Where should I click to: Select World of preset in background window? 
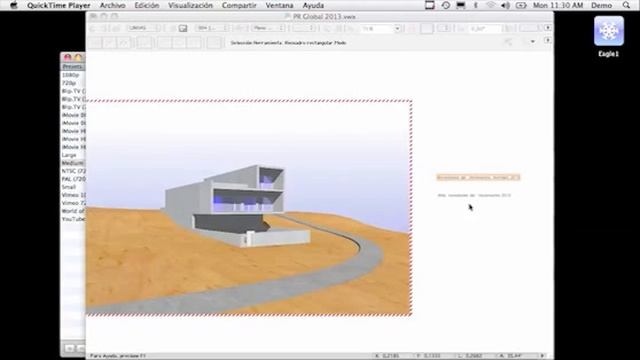(73, 211)
